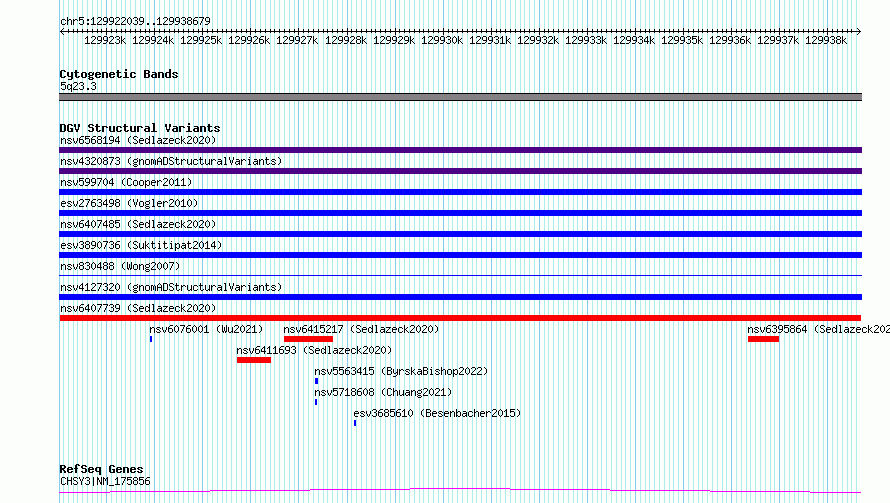Viewport: 890px width, 503px height.
Task: Click the RefSeq Genes track heading
Action: (x=101, y=470)
